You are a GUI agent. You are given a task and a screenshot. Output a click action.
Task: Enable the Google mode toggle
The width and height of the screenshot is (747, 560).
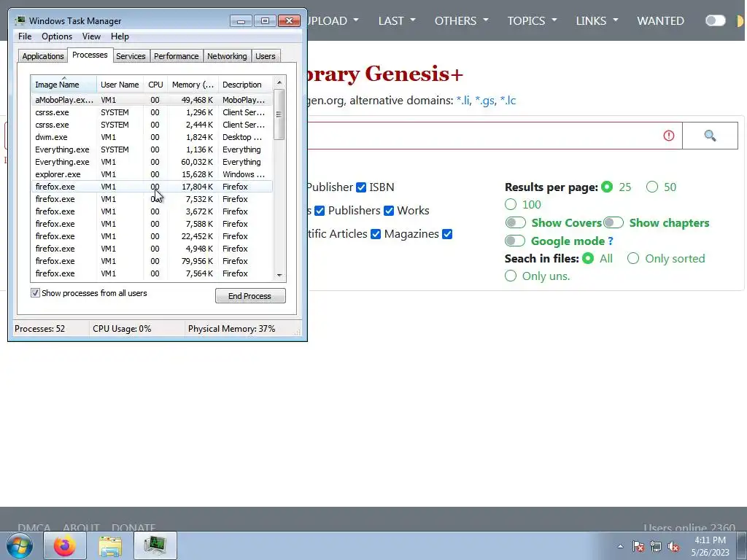point(515,241)
